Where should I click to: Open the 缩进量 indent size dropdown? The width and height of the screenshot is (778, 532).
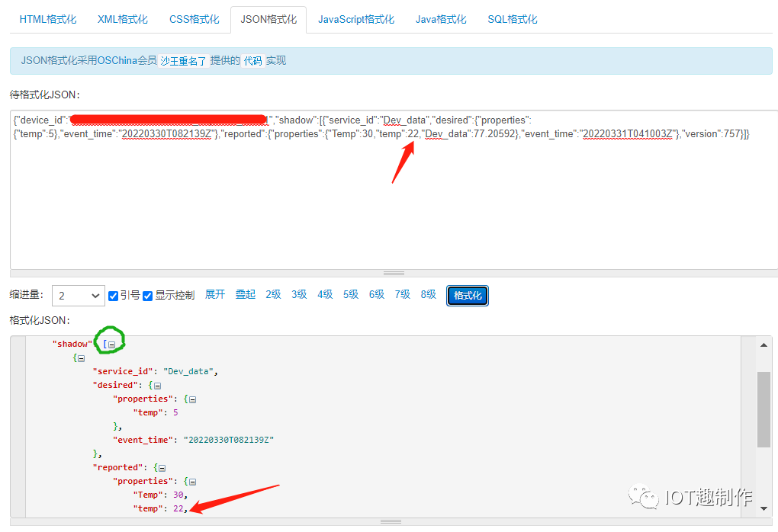coord(78,294)
